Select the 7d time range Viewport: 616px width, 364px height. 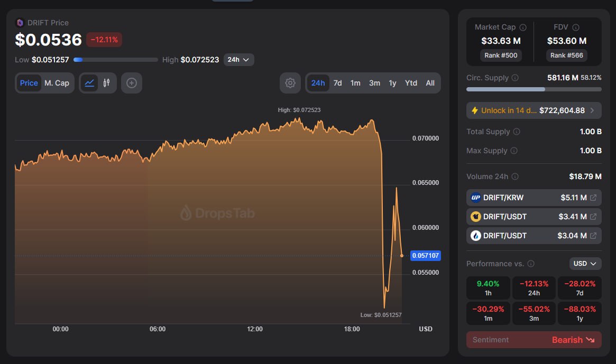click(x=337, y=83)
